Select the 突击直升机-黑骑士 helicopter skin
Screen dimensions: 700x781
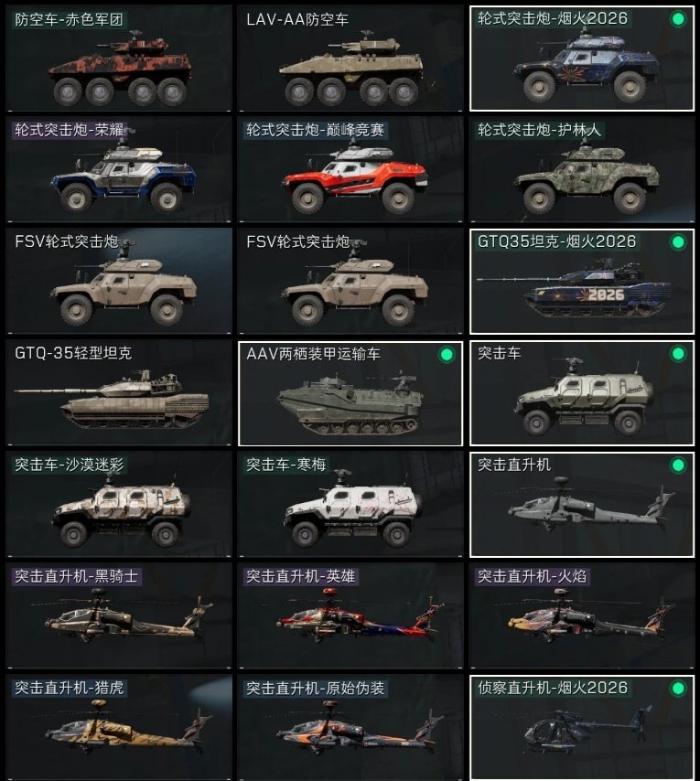[x=119, y=615]
